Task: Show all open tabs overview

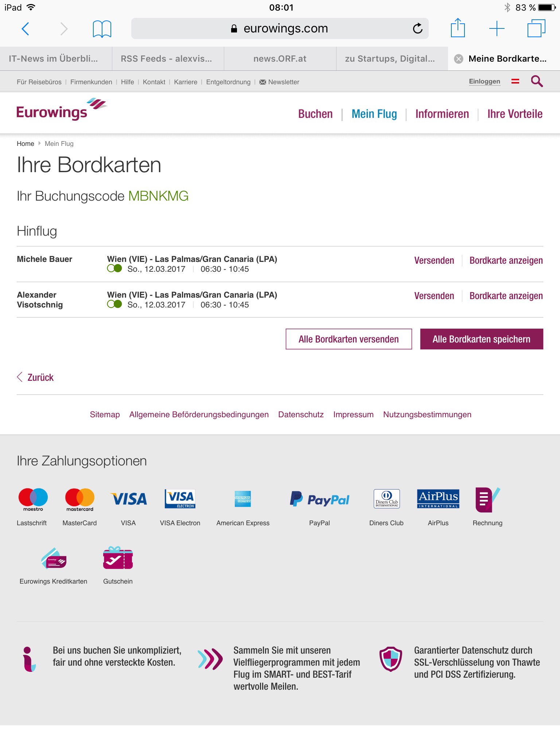Action: click(536, 28)
